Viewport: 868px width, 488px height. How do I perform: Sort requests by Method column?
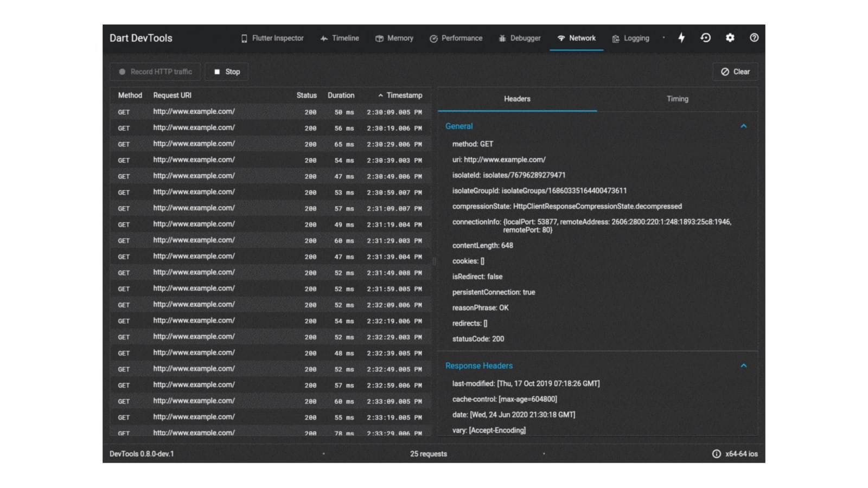coord(130,95)
